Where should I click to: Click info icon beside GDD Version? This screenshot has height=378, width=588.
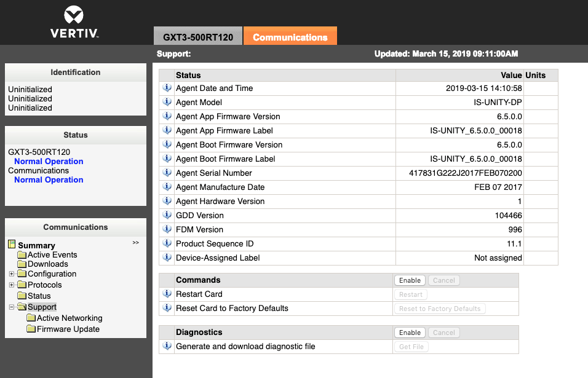pos(167,216)
